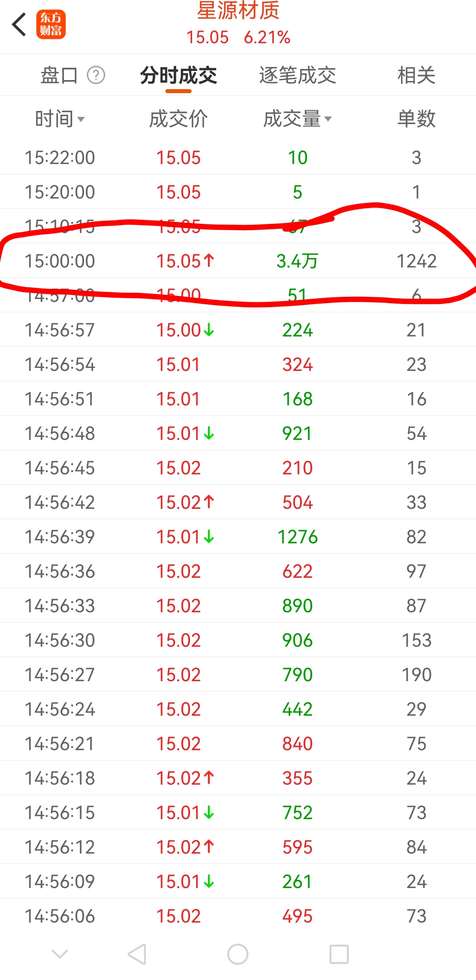
Task: Select the 15:00:00 trade row
Action: [238, 261]
